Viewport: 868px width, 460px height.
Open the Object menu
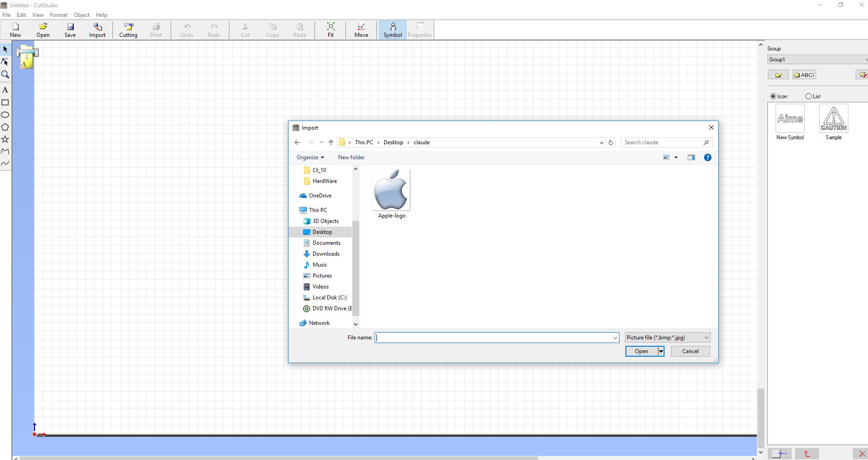click(x=82, y=15)
